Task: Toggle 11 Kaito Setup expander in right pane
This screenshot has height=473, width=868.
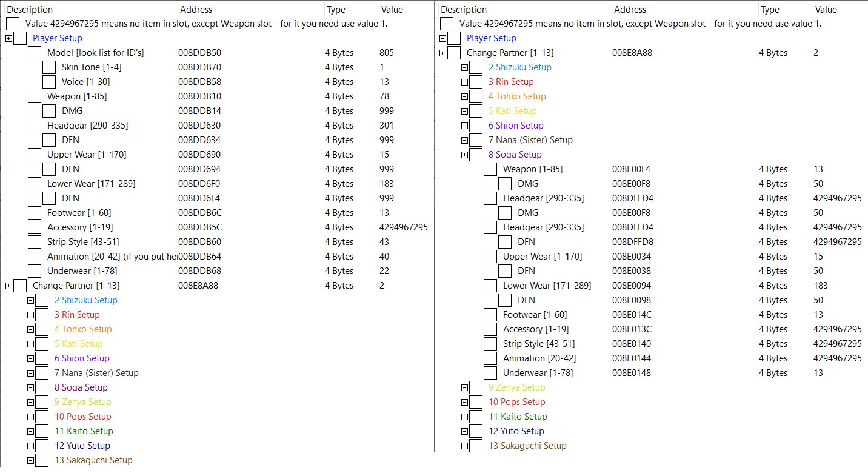Action: [x=464, y=417]
